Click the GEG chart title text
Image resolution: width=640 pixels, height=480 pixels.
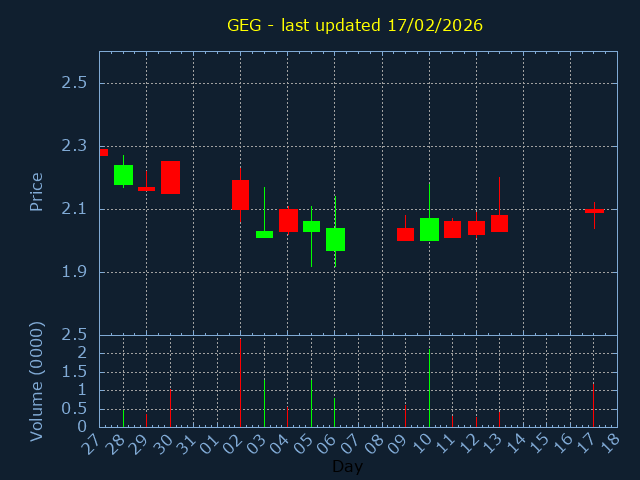(355, 25)
